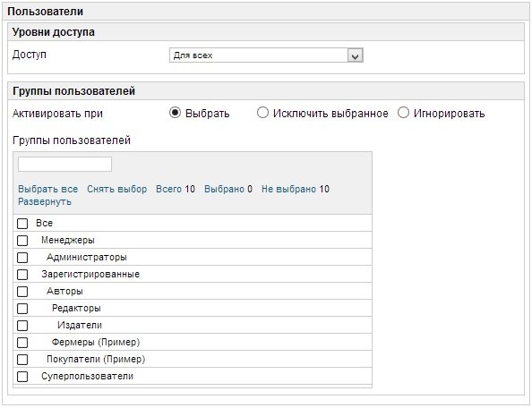Click the Выбрать все link
532x408 pixels.
[x=47, y=189]
